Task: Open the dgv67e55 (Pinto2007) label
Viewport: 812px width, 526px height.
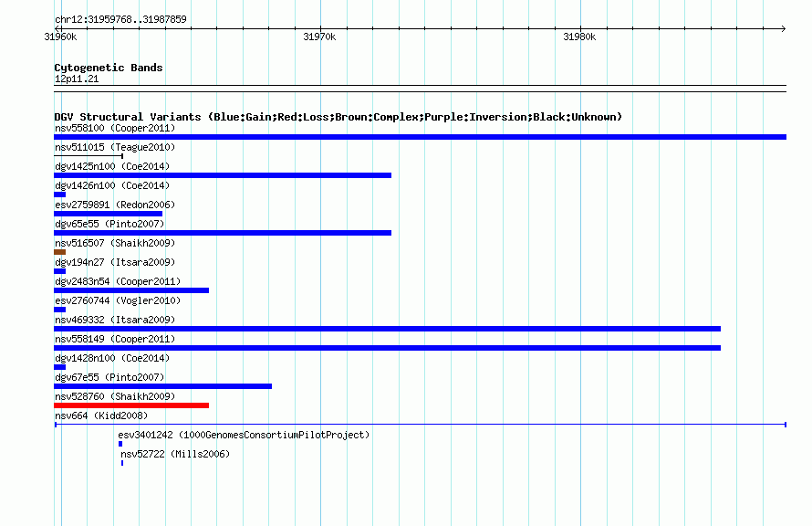Action: (x=109, y=377)
